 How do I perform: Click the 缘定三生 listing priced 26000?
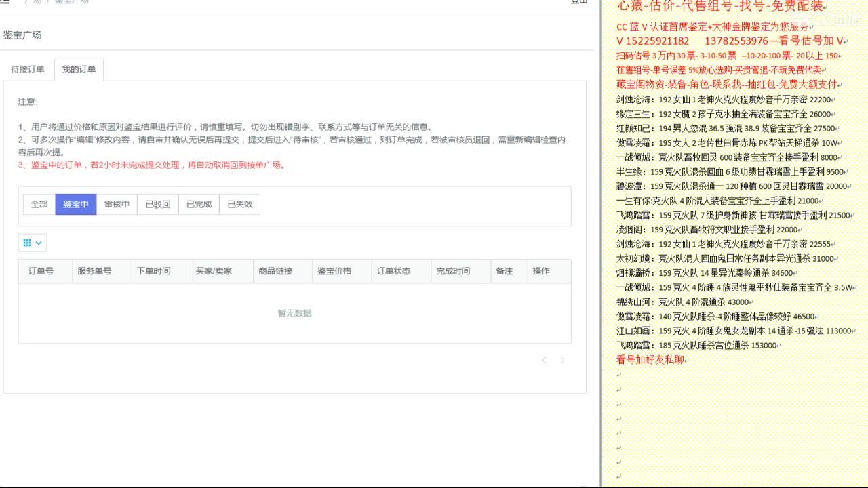tap(724, 114)
